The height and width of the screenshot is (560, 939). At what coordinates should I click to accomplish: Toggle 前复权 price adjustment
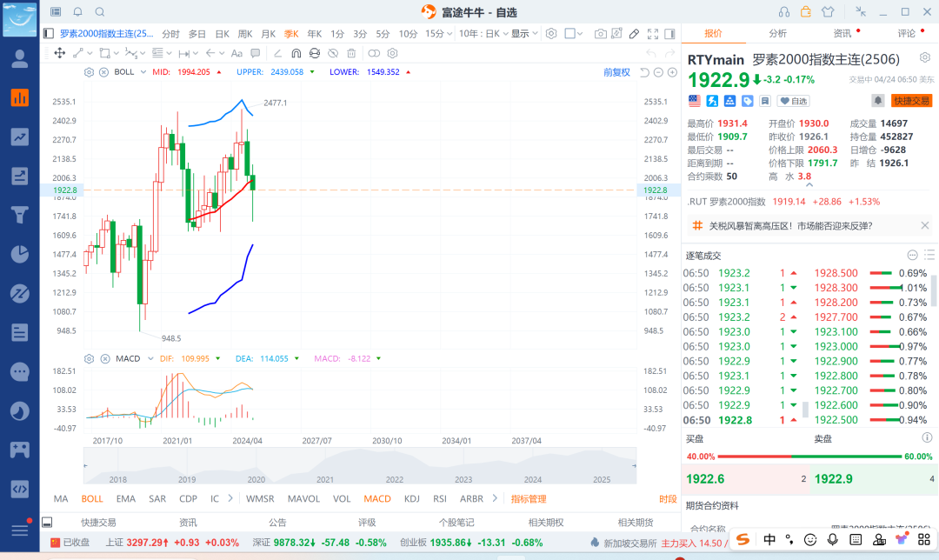616,72
